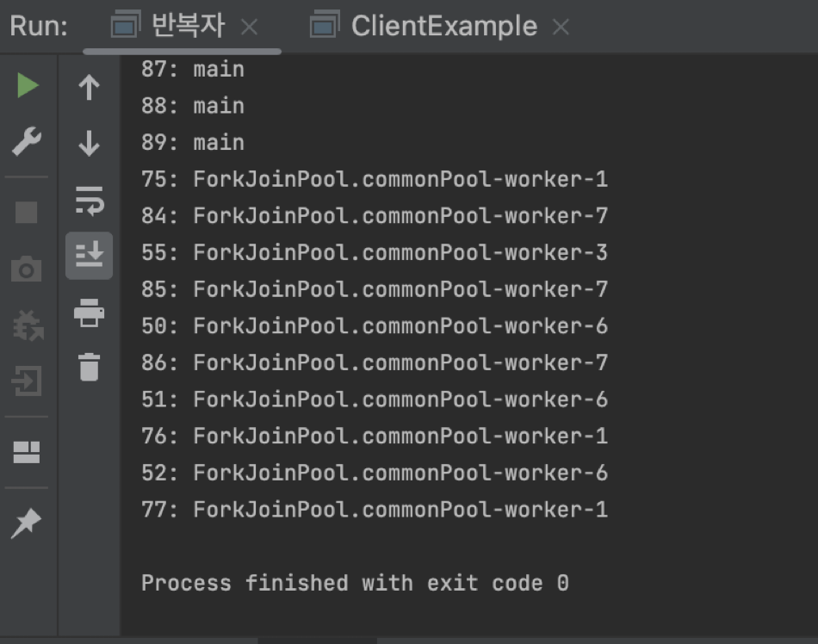Go up the stack trace with the up arrow
Image resolution: width=818 pixels, height=644 pixels.
pyautogui.click(x=90, y=87)
